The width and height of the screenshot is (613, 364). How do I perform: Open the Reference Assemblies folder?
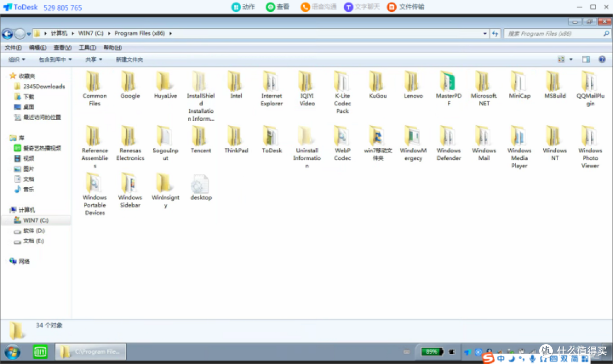[94, 147]
